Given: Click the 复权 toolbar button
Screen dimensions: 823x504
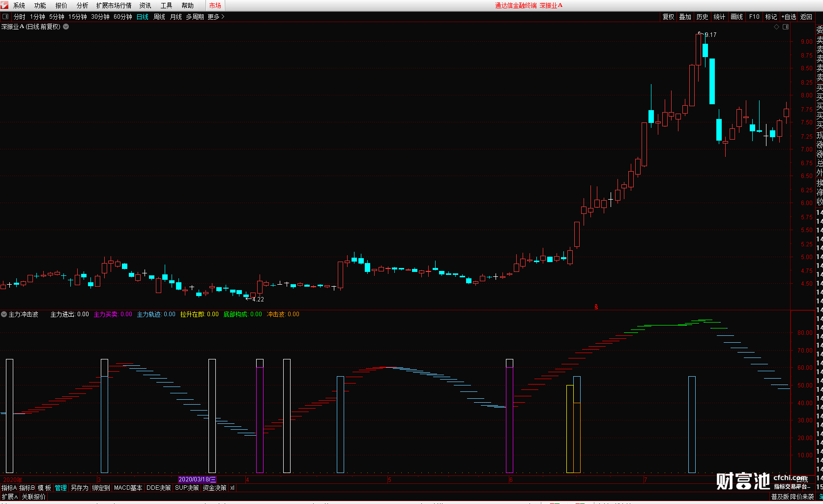Looking at the screenshot, I should point(669,17).
